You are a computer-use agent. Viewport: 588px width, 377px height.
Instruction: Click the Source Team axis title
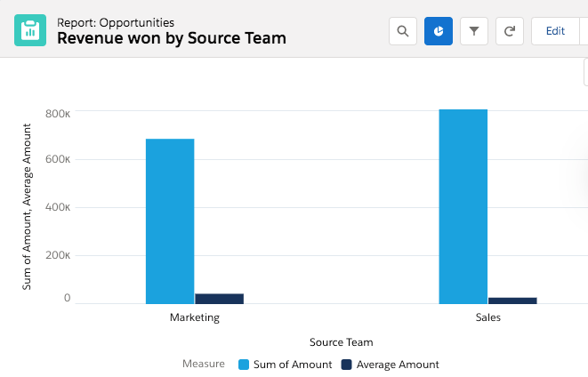click(341, 342)
